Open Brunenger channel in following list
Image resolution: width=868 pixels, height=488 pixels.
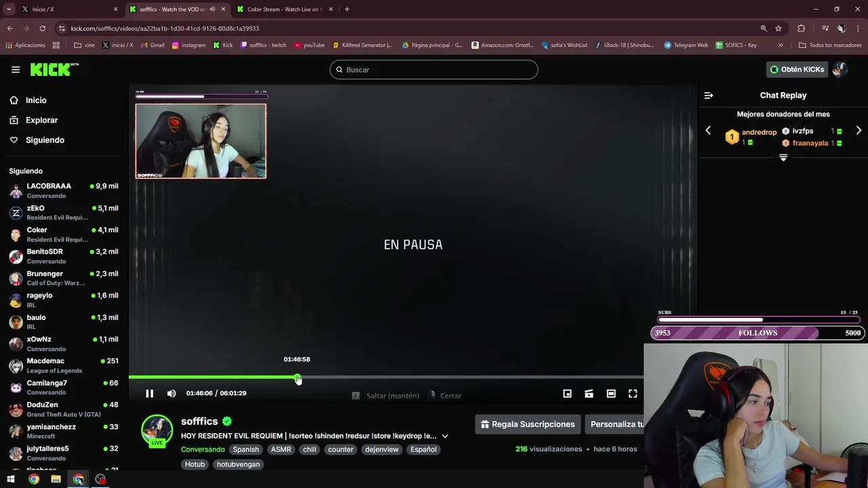(x=64, y=278)
